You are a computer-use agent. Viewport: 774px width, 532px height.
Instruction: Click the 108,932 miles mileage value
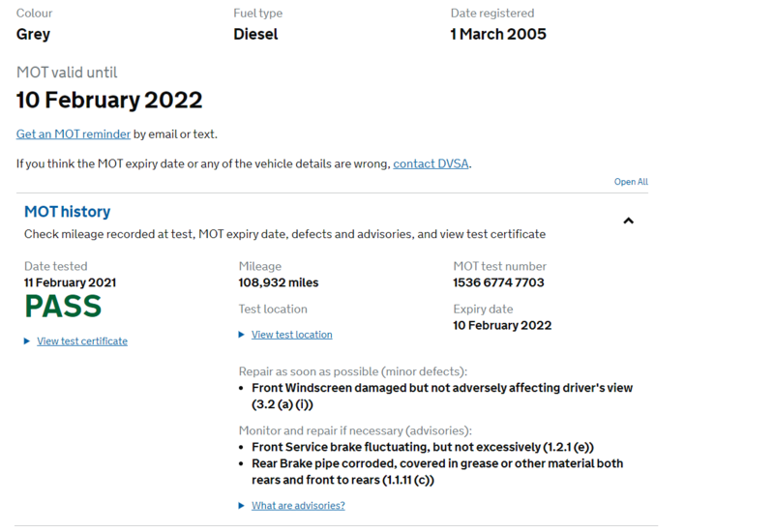pyautogui.click(x=279, y=283)
